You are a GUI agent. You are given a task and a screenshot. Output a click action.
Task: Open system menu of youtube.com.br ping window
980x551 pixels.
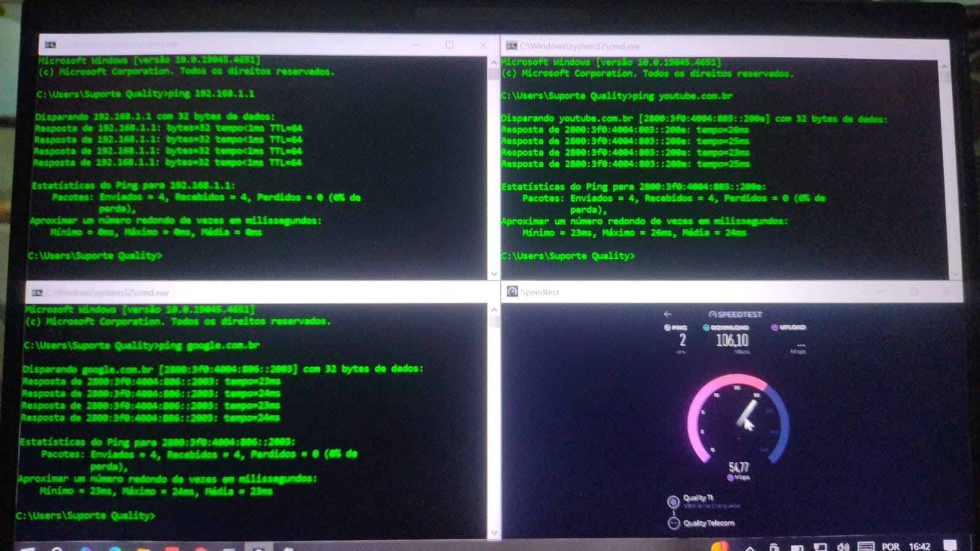pyautogui.click(x=511, y=46)
